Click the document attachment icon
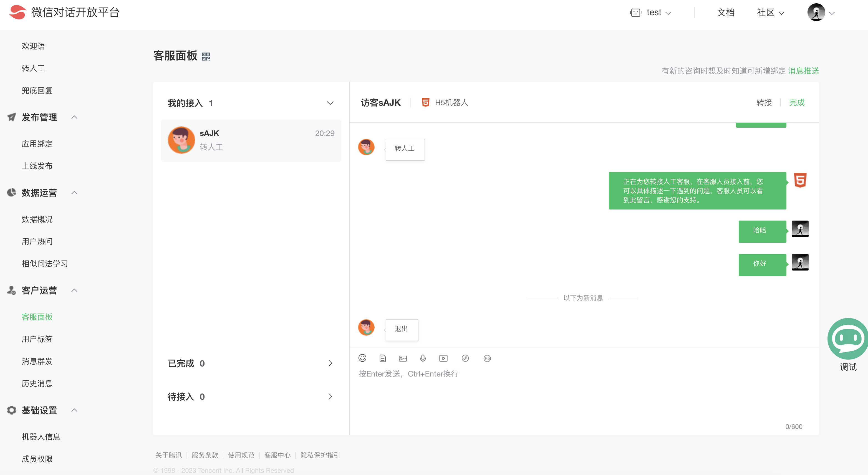The height and width of the screenshot is (475, 868). 382,358
